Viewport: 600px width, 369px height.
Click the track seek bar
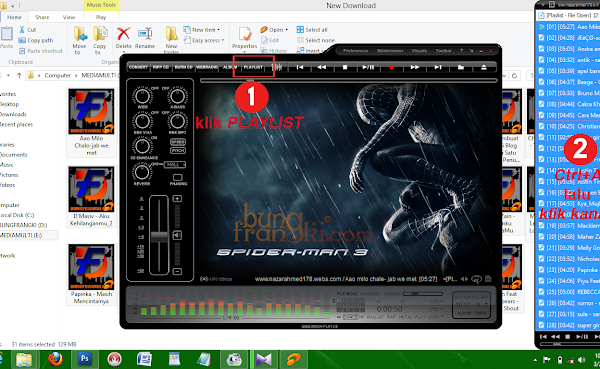click(348, 81)
